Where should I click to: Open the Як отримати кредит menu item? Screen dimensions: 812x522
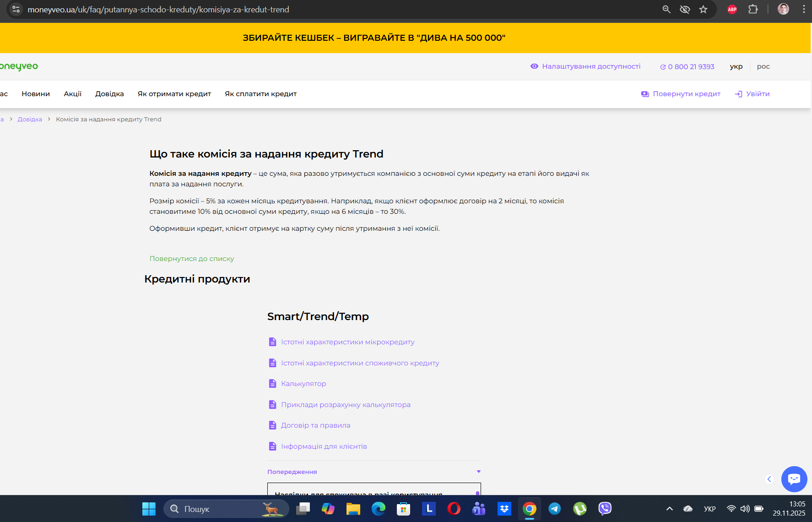pyautogui.click(x=174, y=94)
